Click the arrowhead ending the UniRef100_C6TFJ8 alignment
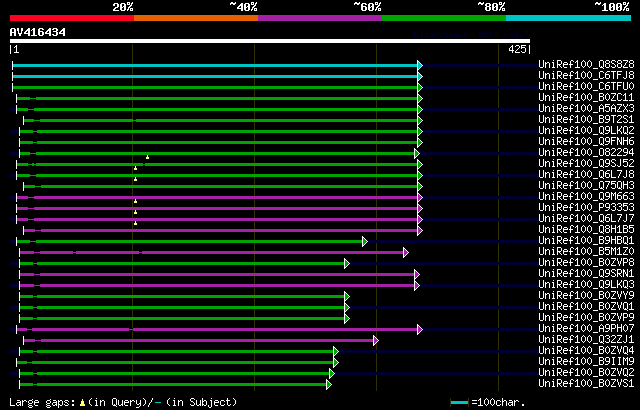This screenshot has height=410, width=640. [420, 76]
